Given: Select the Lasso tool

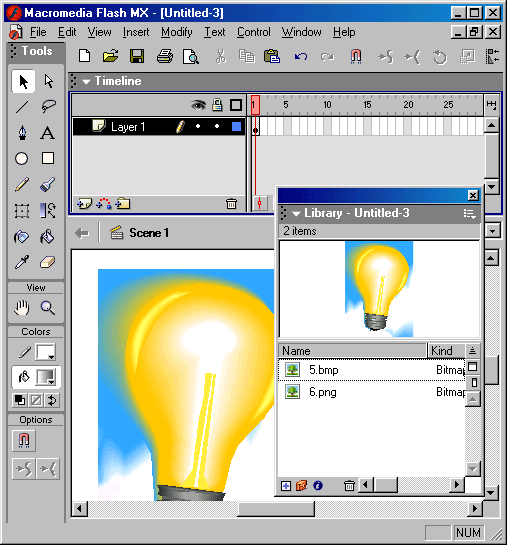Looking at the screenshot, I should pos(48,106).
